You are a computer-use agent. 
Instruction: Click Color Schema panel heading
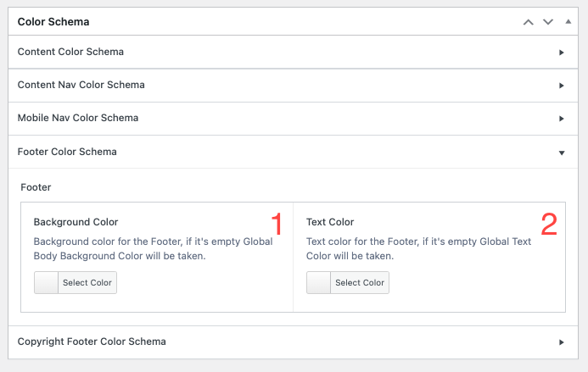coord(53,21)
